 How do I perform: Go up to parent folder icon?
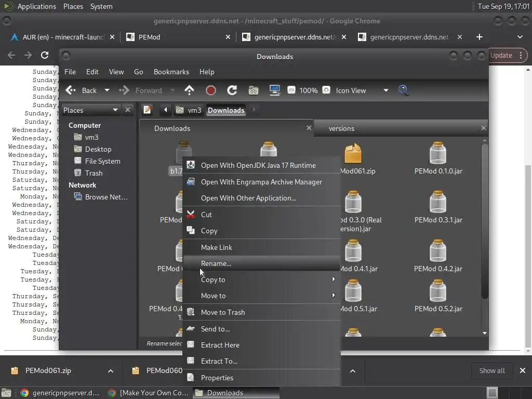(189, 90)
